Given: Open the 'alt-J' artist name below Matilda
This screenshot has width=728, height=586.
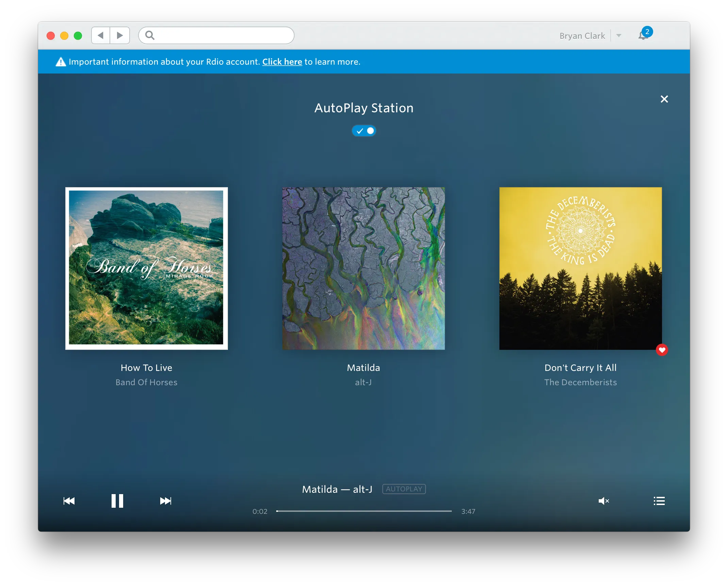Looking at the screenshot, I should tap(363, 382).
